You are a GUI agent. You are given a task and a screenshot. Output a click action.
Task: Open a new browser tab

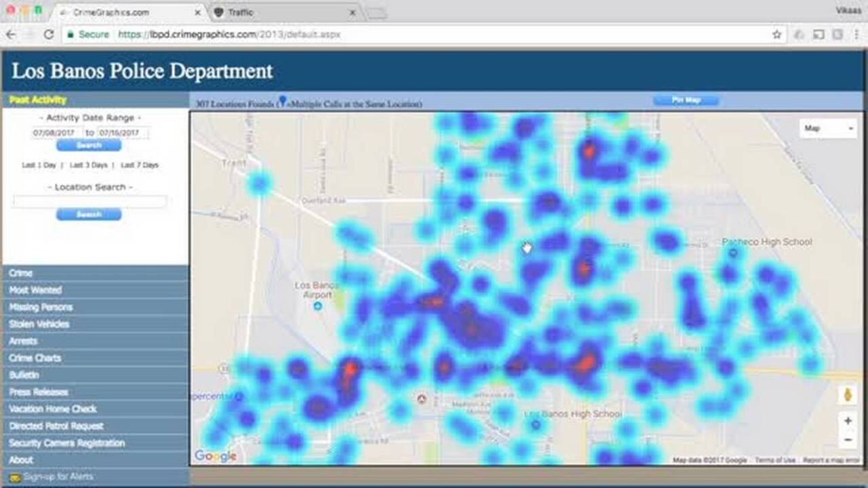[x=376, y=13]
